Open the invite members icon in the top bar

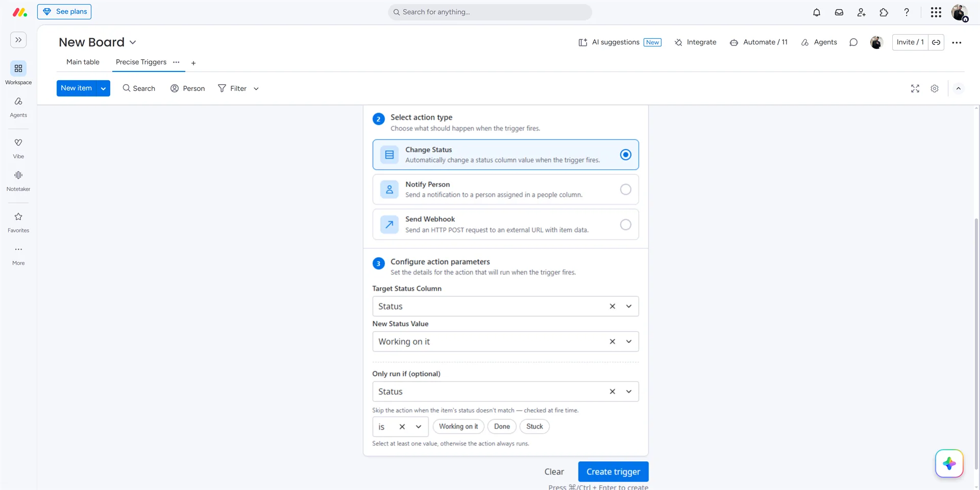point(862,12)
